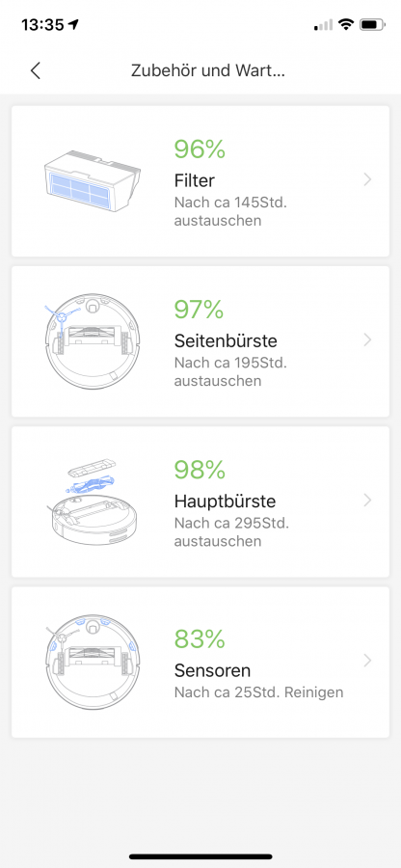401x868 pixels.
Task: Open Sensoren details via chevron
Action: tap(368, 661)
